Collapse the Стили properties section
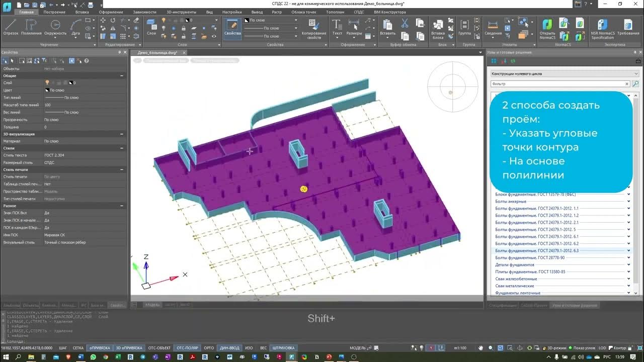This screenshot has height=362, width=644. (122, 148)
